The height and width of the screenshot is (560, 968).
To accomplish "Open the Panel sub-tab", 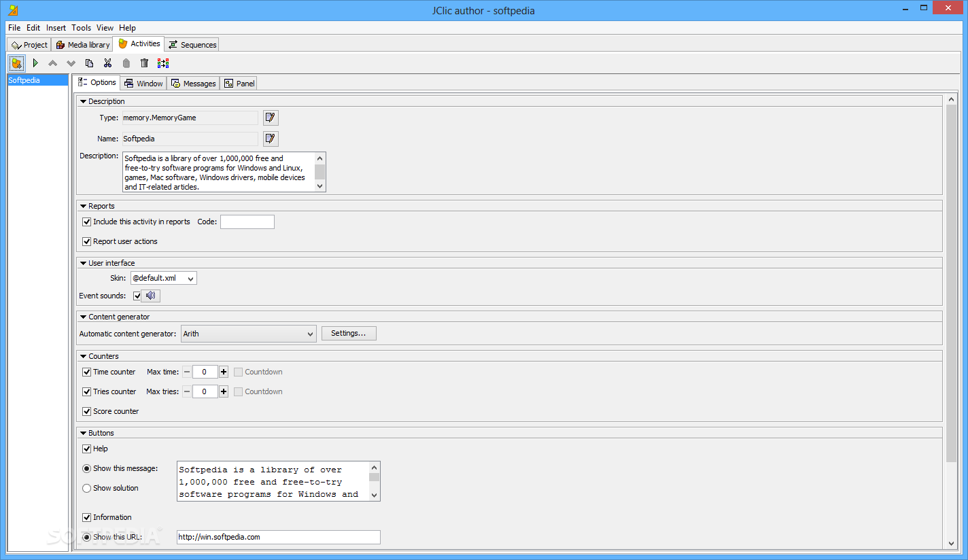I will click(239, 84).
